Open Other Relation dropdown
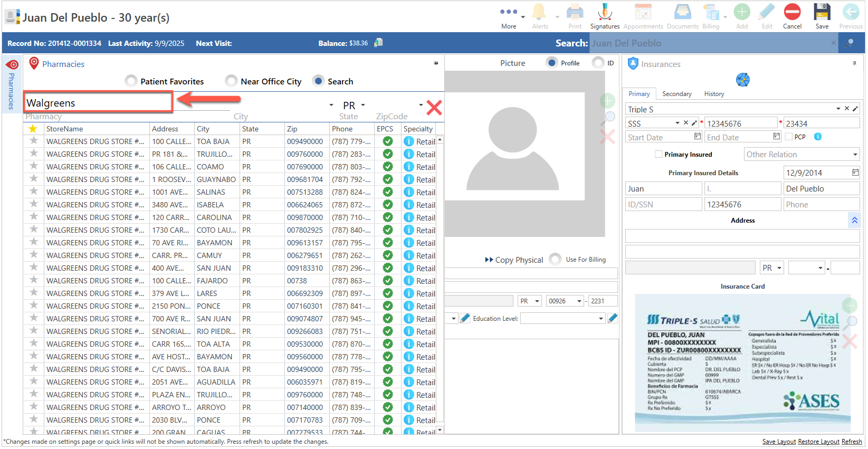The width and height of the screenshot is (868, 449). pos(855,154)
